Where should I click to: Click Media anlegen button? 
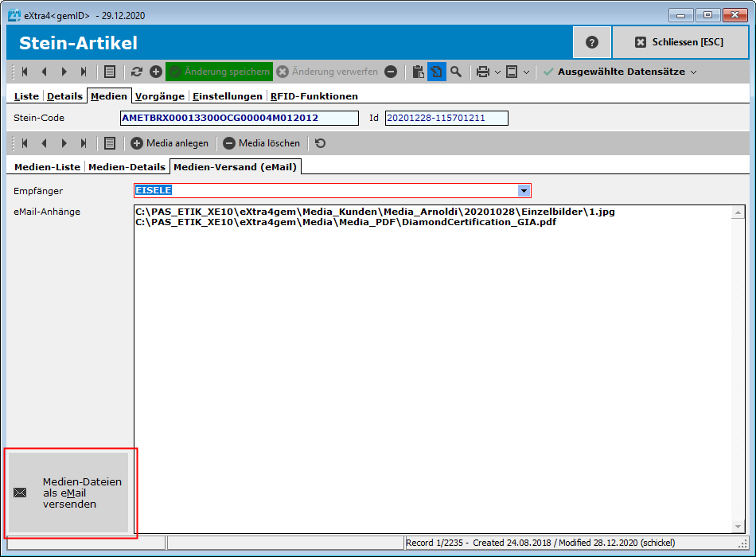tap(170, 143)
